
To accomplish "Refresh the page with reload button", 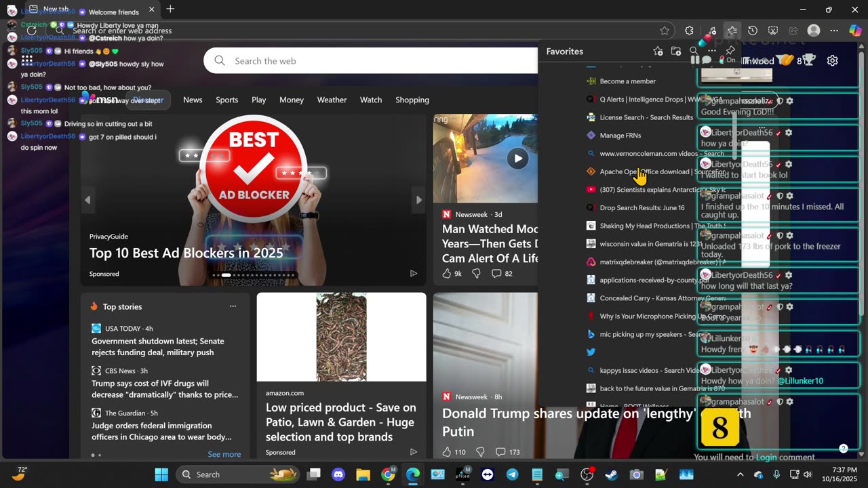I will coord(32,30).
